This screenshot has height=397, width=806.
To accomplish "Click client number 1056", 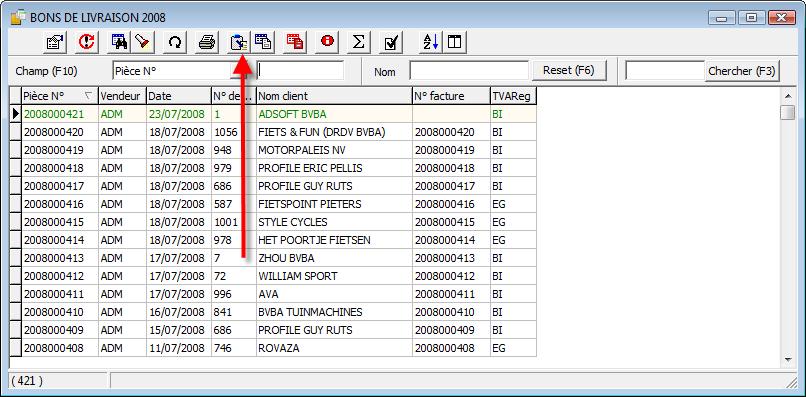I will point(226,132).
